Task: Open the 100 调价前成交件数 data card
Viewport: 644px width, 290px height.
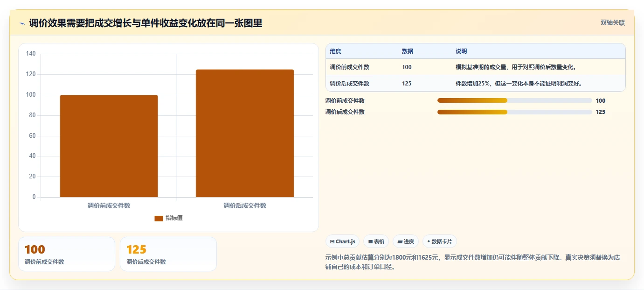Action: pos(66,254)
